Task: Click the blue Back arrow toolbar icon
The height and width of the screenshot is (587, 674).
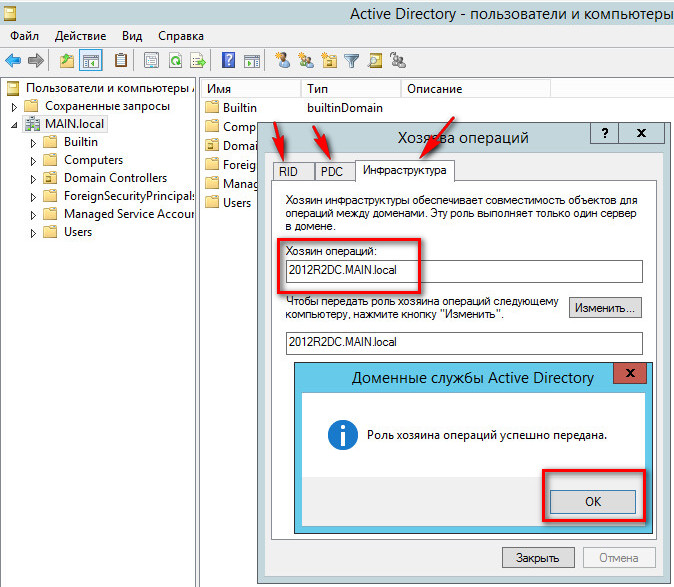Action: tap(13, 61)
